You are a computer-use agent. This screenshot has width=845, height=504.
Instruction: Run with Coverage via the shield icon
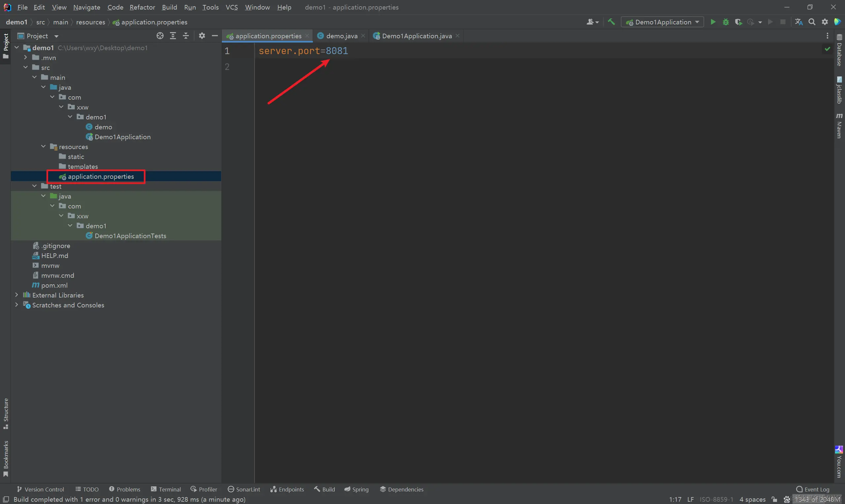click(x=738, y=22)
